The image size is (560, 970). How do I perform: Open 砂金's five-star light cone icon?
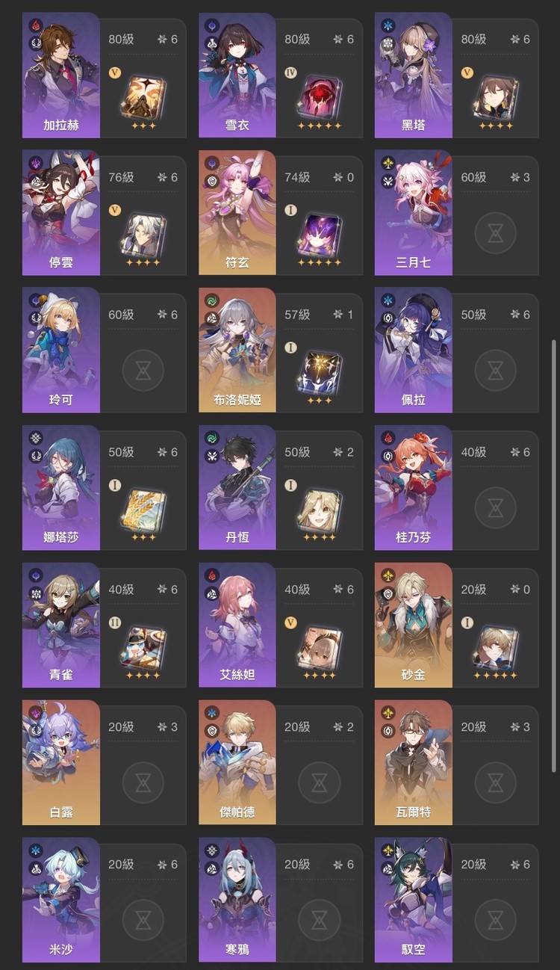[495, 645]
